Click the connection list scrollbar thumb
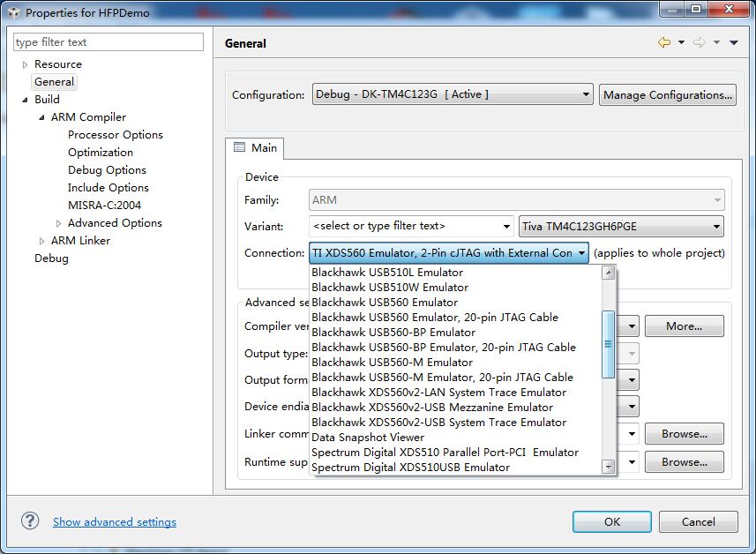Screen dimensions: 756x554 coord(609,344)
